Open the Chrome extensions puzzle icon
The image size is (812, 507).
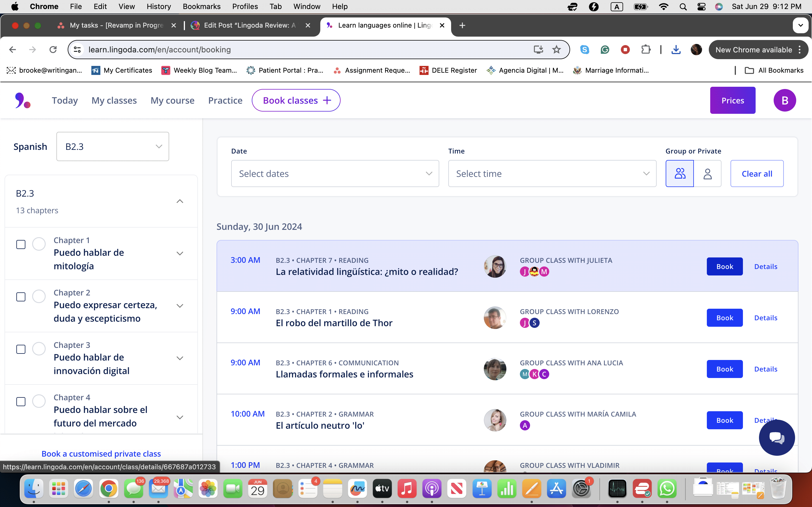[646, 50]
